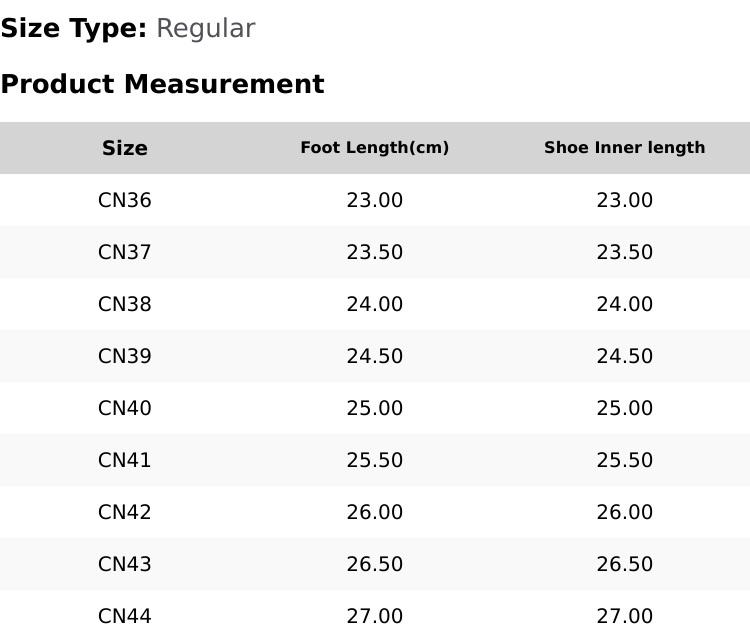Screen dimensions: 750x642
Task: Click the Foot Length(cm) column header
Action: [x=375, y=148]
